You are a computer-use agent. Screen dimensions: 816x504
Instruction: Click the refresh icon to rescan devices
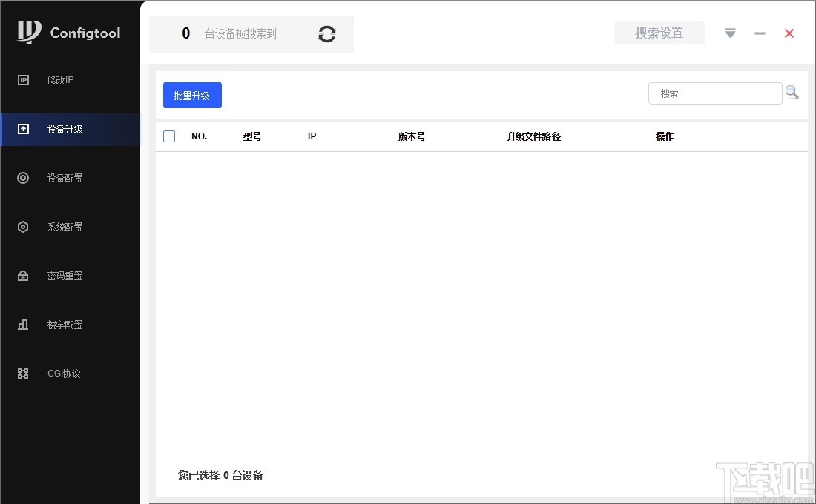[326, 34]
